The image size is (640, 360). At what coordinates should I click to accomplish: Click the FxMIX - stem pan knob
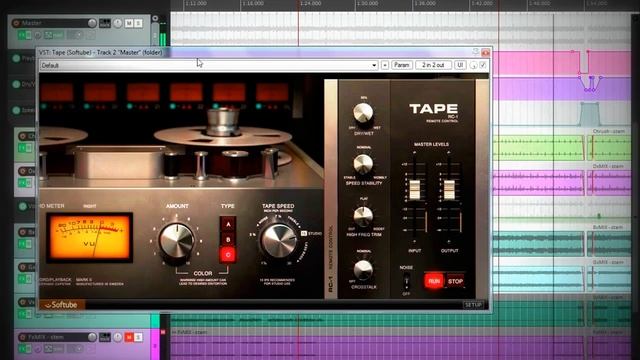[118, 337]
